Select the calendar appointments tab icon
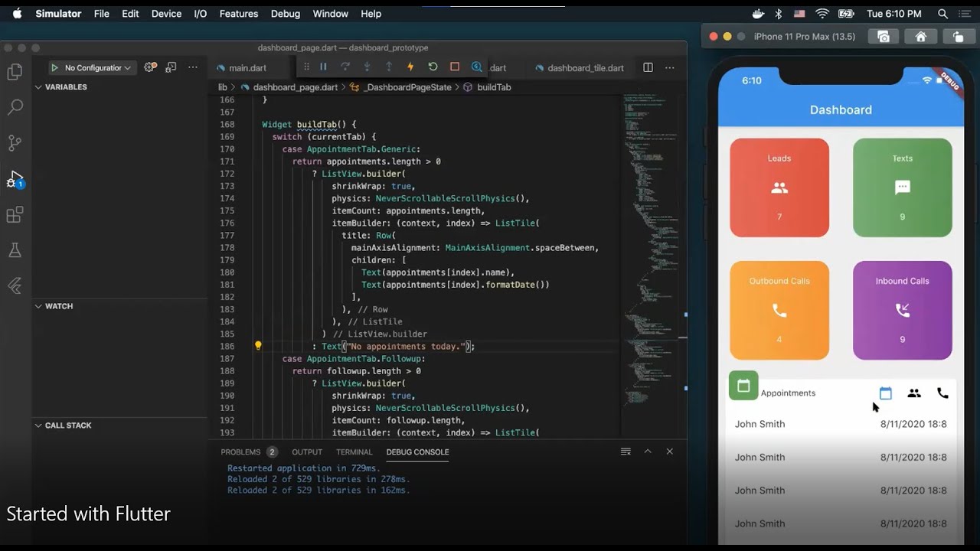This screenshot has width=980, height=551. pyautogui.click(x=886, y=393)
